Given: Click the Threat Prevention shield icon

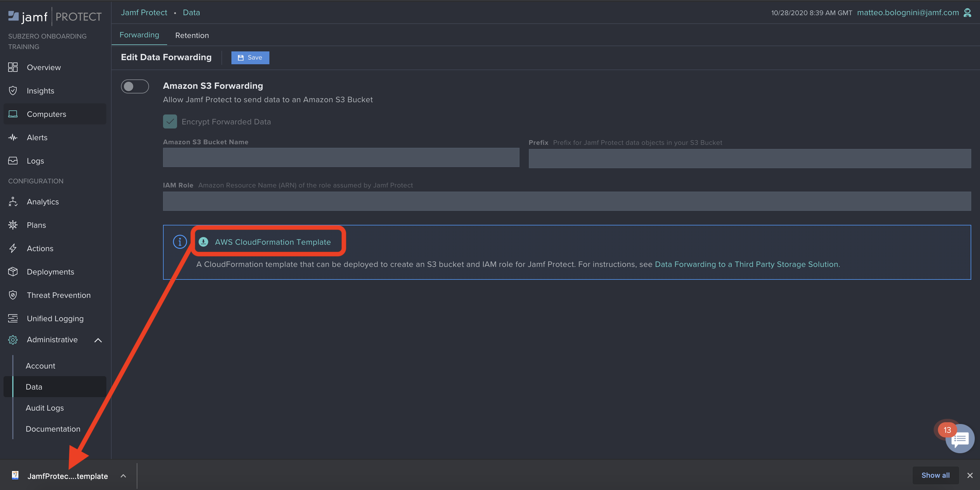Looking at the screenshot, I should point(13,295).
